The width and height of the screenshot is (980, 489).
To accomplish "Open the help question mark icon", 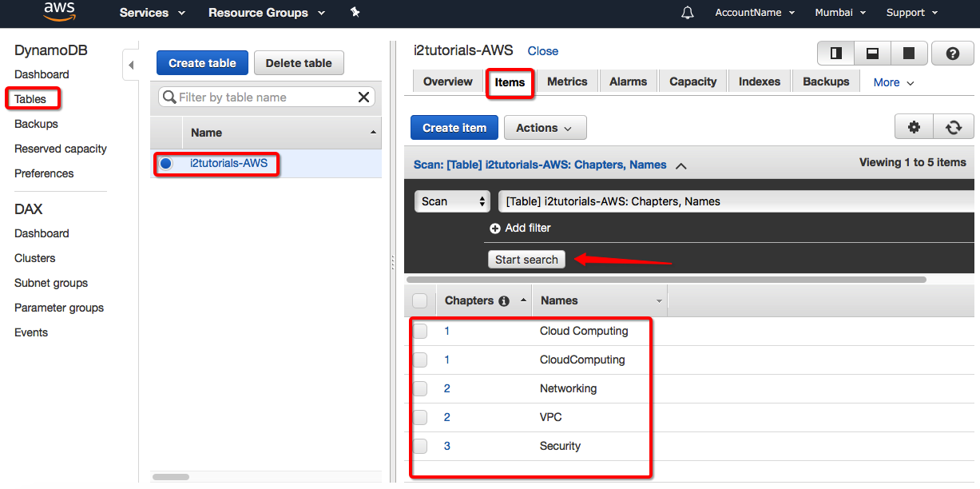I will [x=952, y=54].
